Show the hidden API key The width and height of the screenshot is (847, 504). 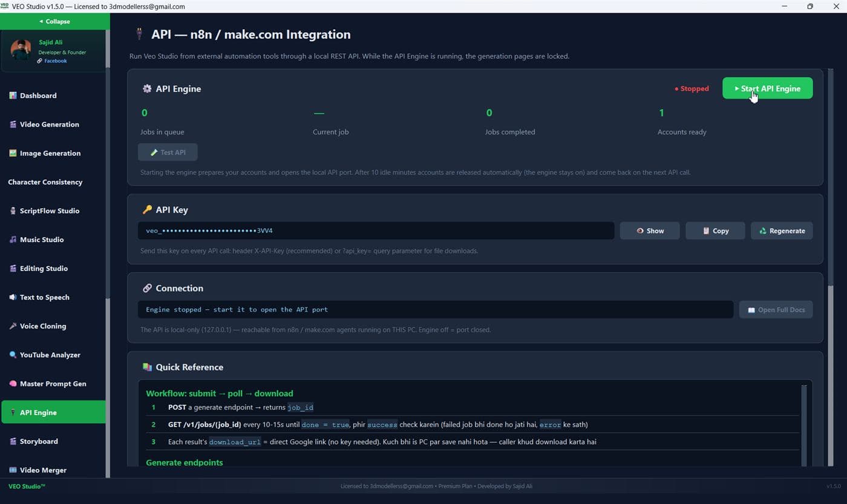650,231
